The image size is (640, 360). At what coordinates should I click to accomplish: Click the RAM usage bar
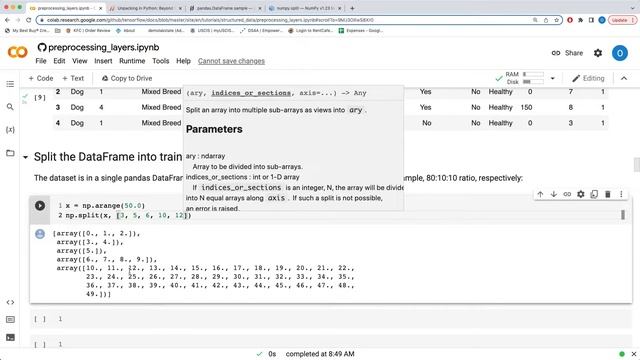click(533, 74)
